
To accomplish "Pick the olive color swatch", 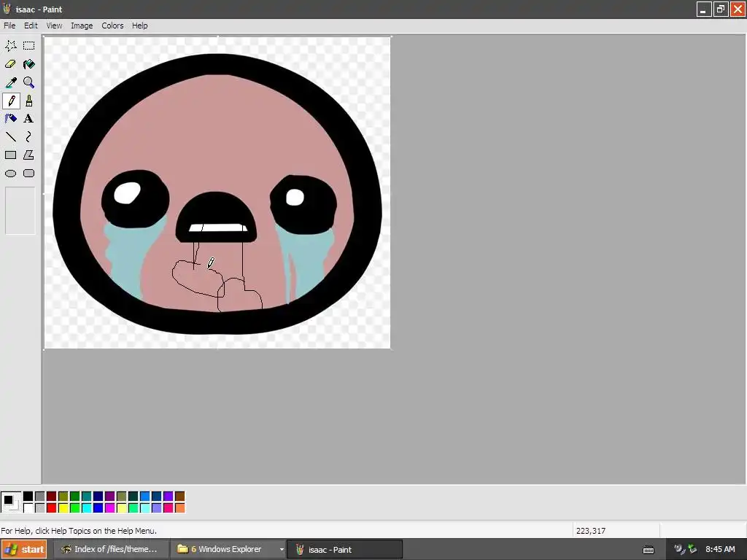I will (x=63, y=496).
